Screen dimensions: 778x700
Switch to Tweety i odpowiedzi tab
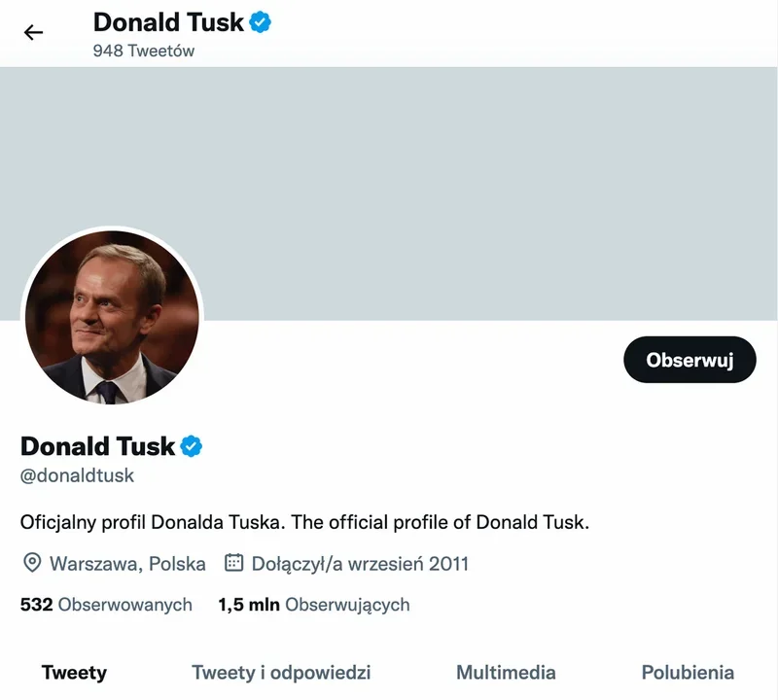pos(281,673)
